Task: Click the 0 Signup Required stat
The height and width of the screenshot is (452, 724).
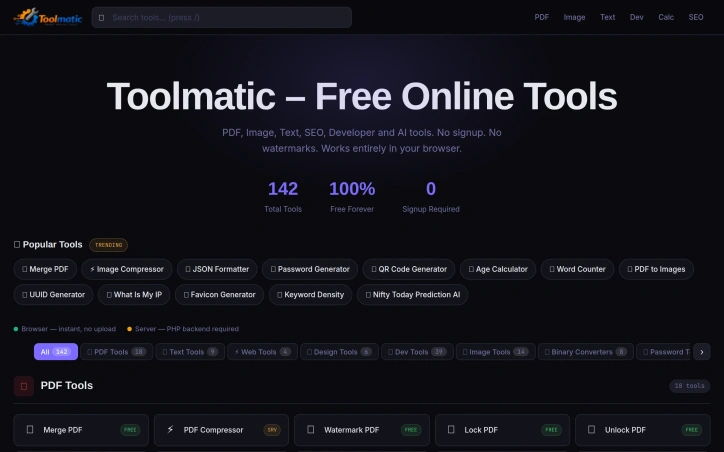Action: (431, 197)
